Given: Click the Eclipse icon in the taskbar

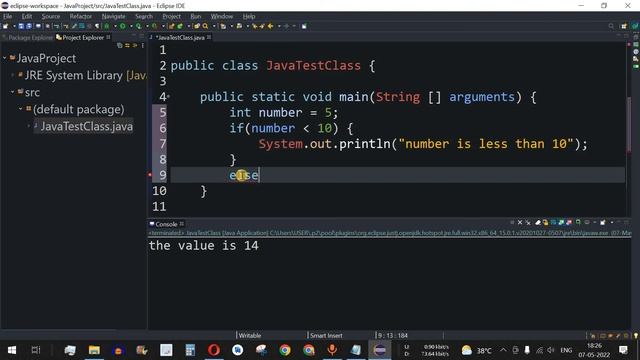Looking at the screenshot, I should coord(380,350).
